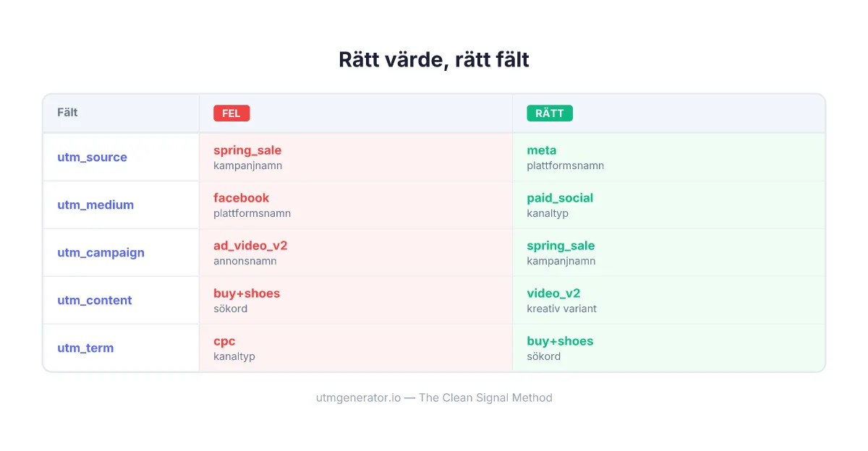Click the utm_source field label
This screenshot has height=451, width=868.
pyautogui.click(x=92, y=157)
